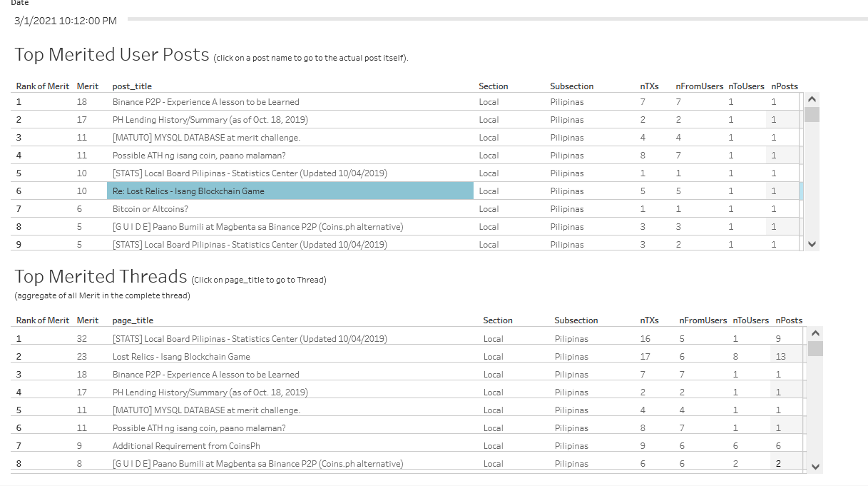This screenshot has height=486, width=868.
Task: Open thread [G U I D E] Paano Bumili in Threads
Action: tap(258, 464)
